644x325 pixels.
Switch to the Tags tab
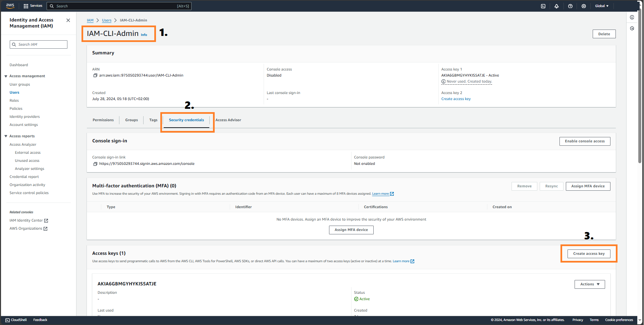153,120
